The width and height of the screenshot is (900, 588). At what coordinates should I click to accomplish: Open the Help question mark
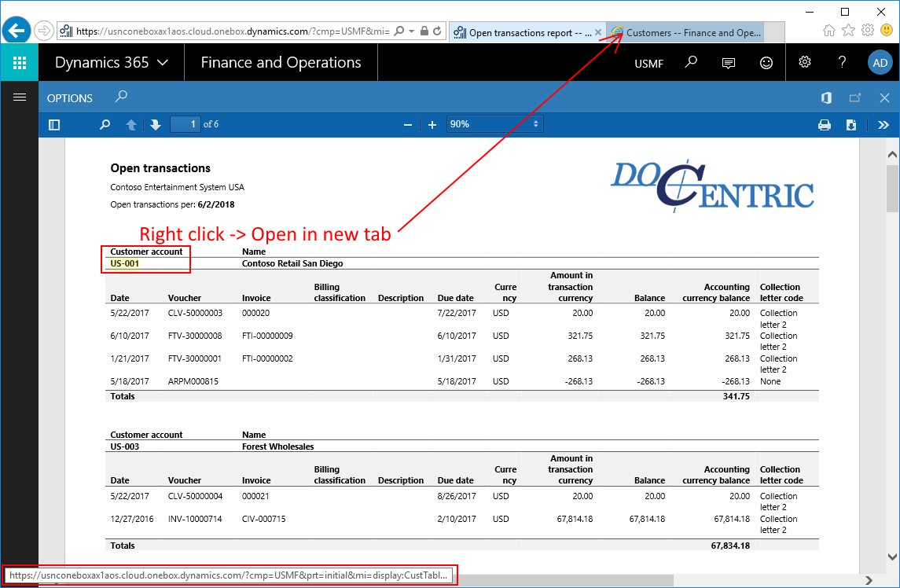coord(842,62)
